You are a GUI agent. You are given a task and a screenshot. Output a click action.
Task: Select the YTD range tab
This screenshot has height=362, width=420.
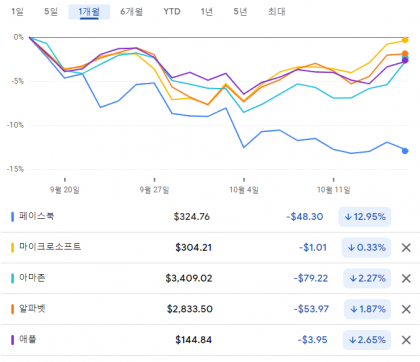click(x=172, y=12)
